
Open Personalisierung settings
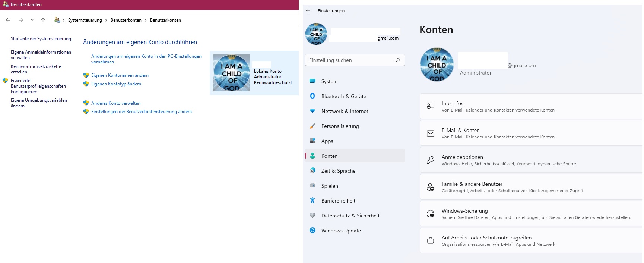point(355,126)
